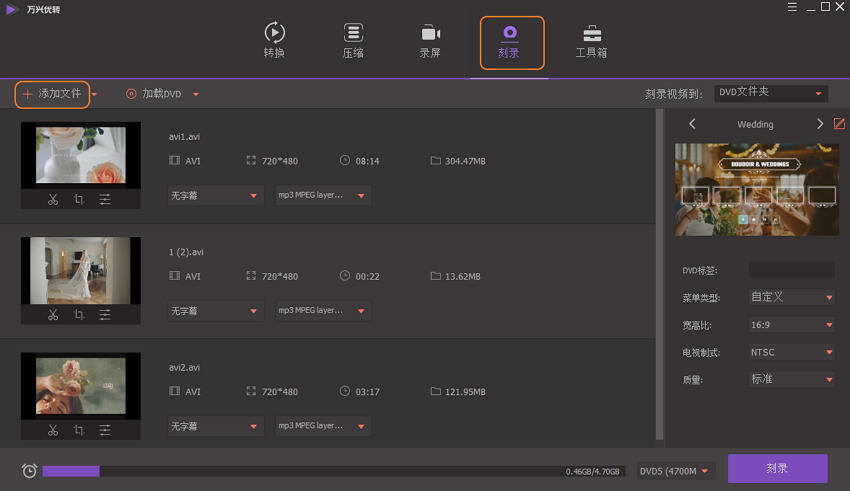Open effect settings icon for avi1.avi
The height and width of the screenshot is (491, 850).
(105, 199)
